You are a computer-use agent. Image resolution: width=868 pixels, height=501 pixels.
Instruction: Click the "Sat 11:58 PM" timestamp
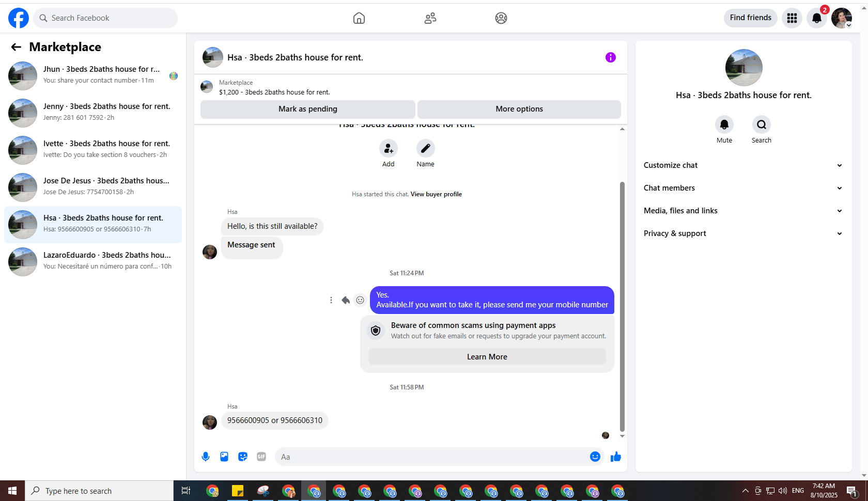click(x=407, y=387)
